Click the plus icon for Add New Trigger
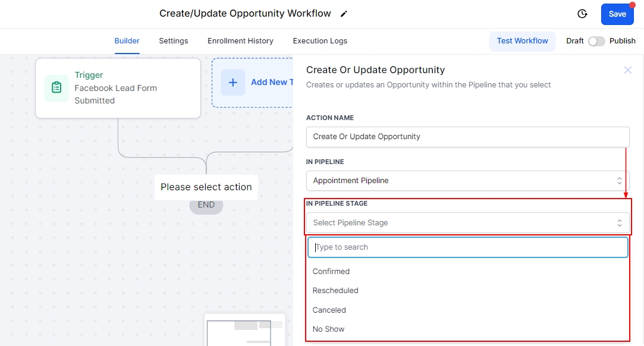Image resolution: width=644 pixels, height=346 pixels. 233,83
